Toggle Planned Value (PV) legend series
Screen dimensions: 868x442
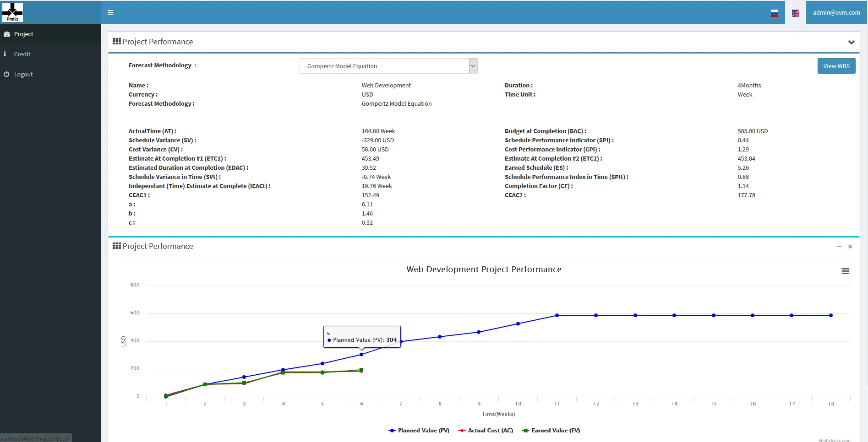click(x=419, y=431)
